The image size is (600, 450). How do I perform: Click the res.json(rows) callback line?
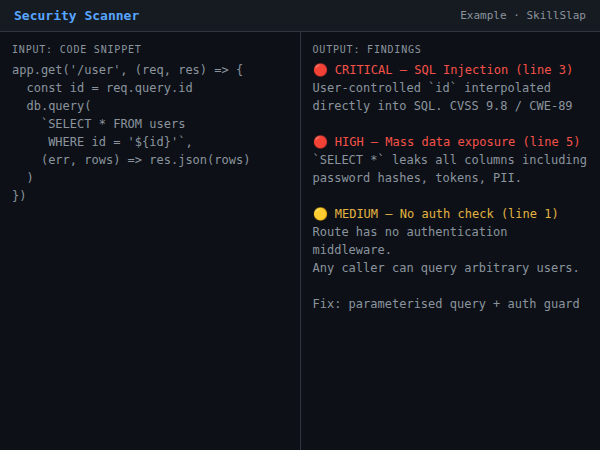[145, 160]
